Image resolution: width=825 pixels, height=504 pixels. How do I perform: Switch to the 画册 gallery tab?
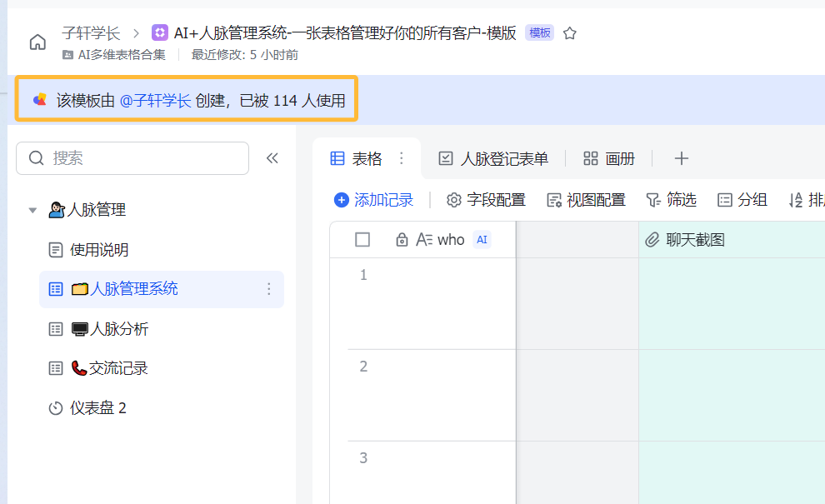pyautogui.click(x=609, y=158)
